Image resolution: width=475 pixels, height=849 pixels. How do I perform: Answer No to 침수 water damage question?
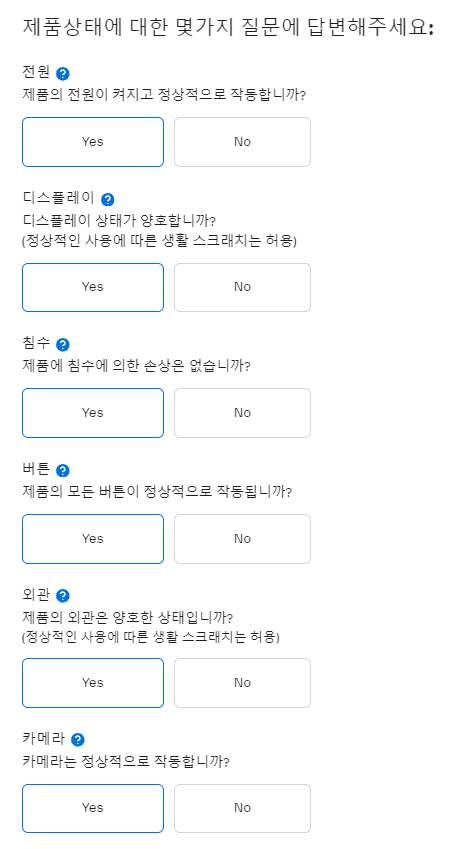242,413
